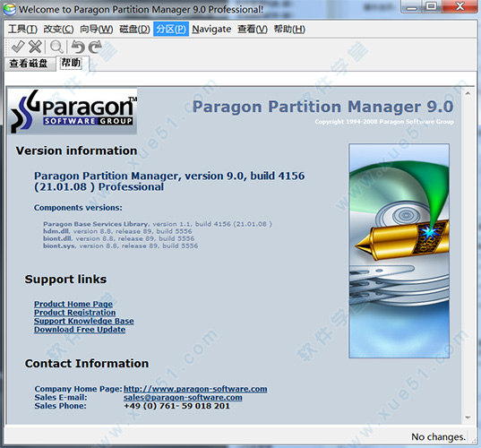Visit http://www.paragon-software.com link
Viewport: 481px width, 448px height.
click(x=195, y=389)
